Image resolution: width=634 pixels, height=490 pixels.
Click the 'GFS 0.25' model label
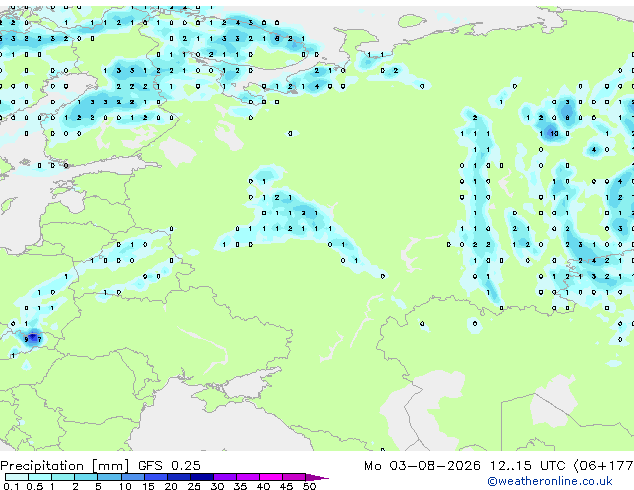169,466
